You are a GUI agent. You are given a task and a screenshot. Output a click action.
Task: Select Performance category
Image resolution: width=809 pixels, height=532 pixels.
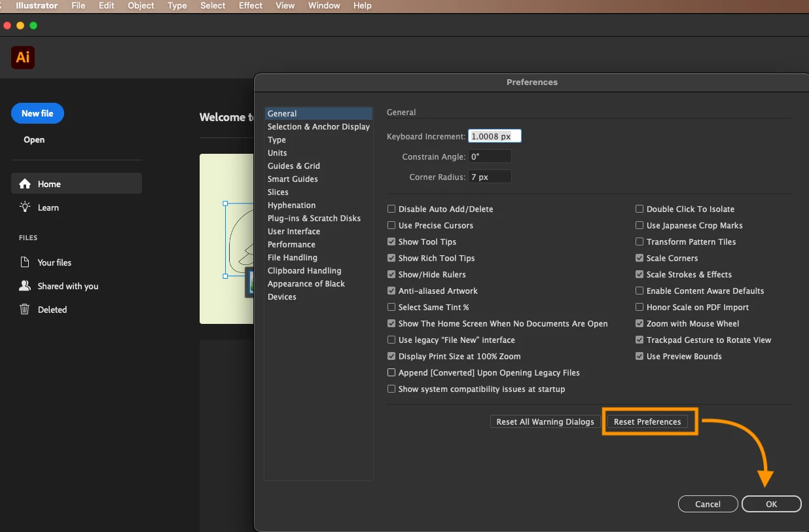[318, 245]
